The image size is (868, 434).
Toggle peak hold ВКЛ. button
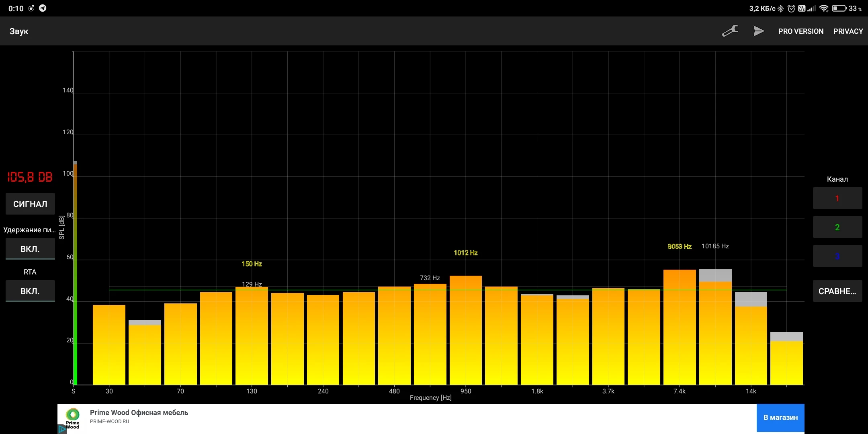tap(30, 249)
